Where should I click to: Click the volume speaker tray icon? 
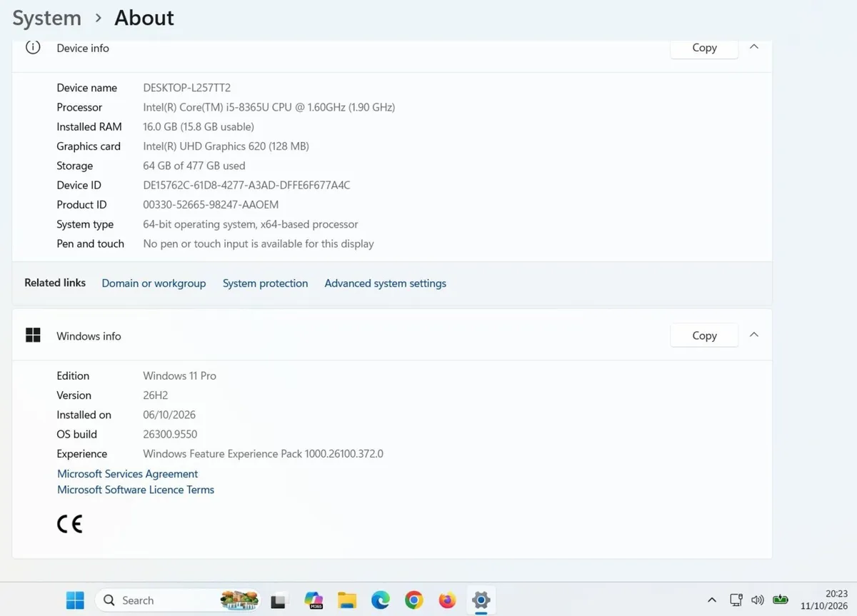758,600
